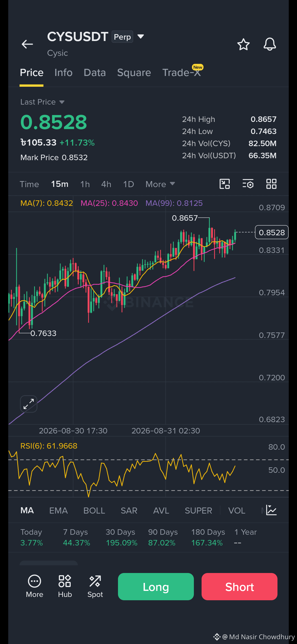Open the Data tab
297x644 pixels.
tap(95, 73)
